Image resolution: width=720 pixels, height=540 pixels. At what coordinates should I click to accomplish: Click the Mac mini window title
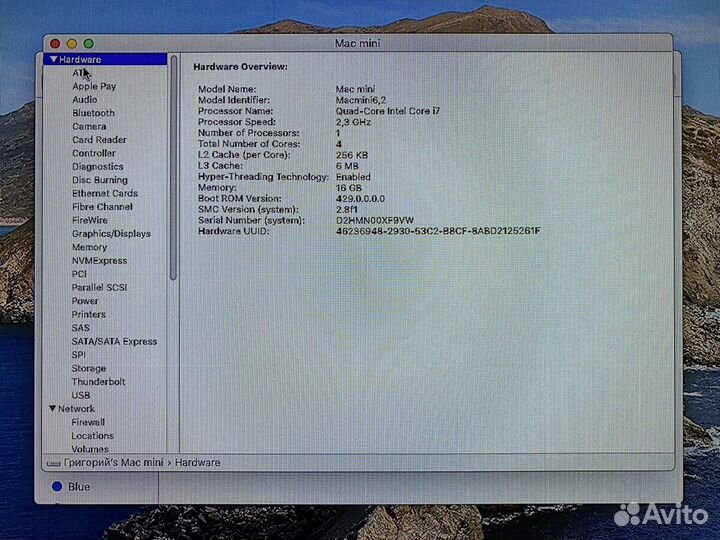[x=357, y=43]
